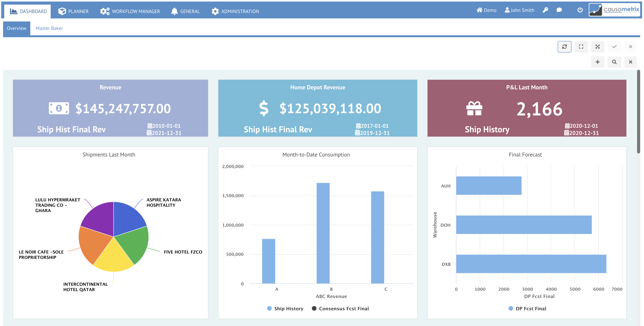Open the change password key icon
Screen dimensions: 644x326
coord(546,10)
